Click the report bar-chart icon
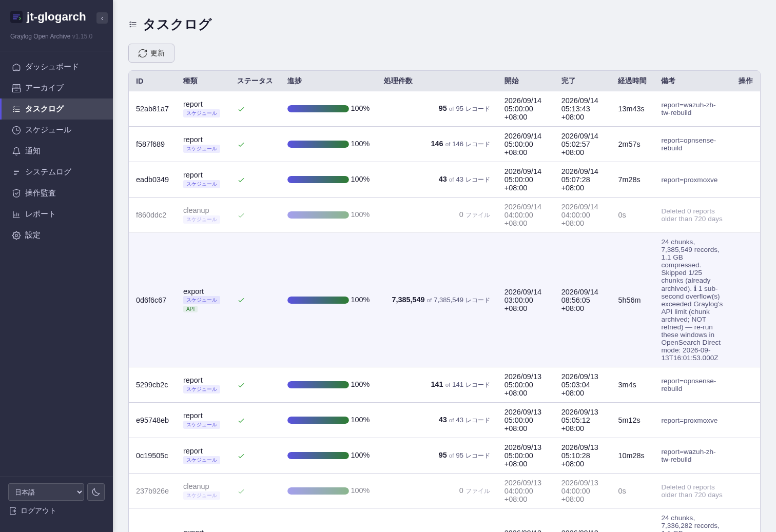The width and height of the screenshot is (776, 532). 16,214
